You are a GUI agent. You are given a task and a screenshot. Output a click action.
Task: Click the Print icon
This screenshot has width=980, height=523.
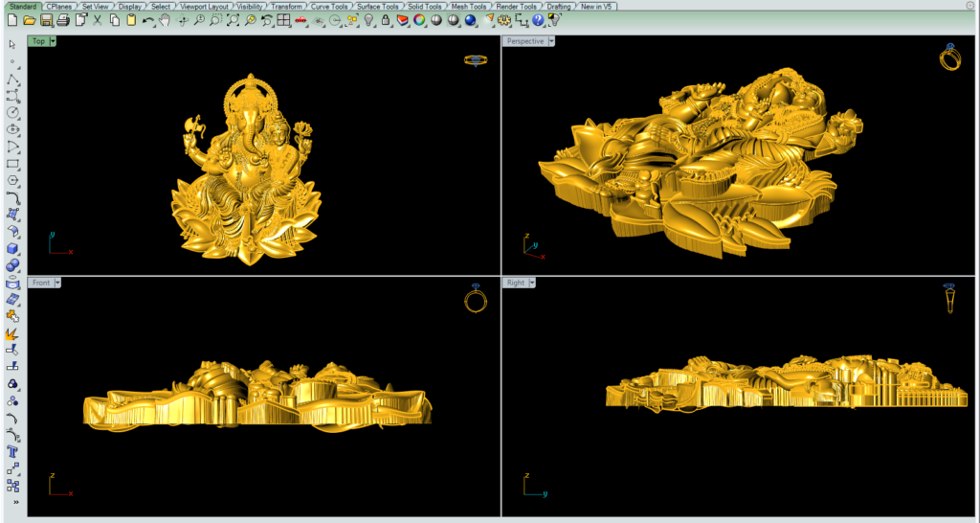click(62, 21)
